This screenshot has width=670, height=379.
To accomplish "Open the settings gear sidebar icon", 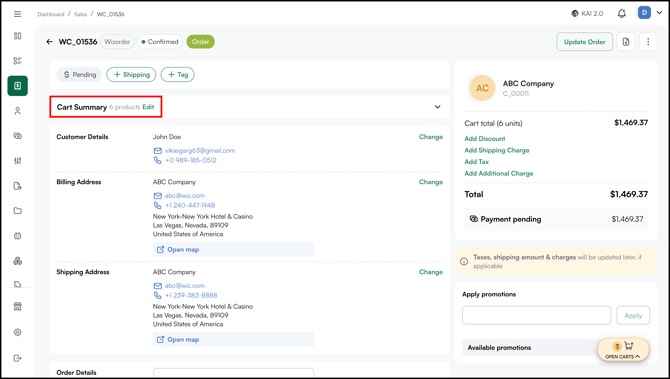I will pyautogui.click(x=18, y=332).
